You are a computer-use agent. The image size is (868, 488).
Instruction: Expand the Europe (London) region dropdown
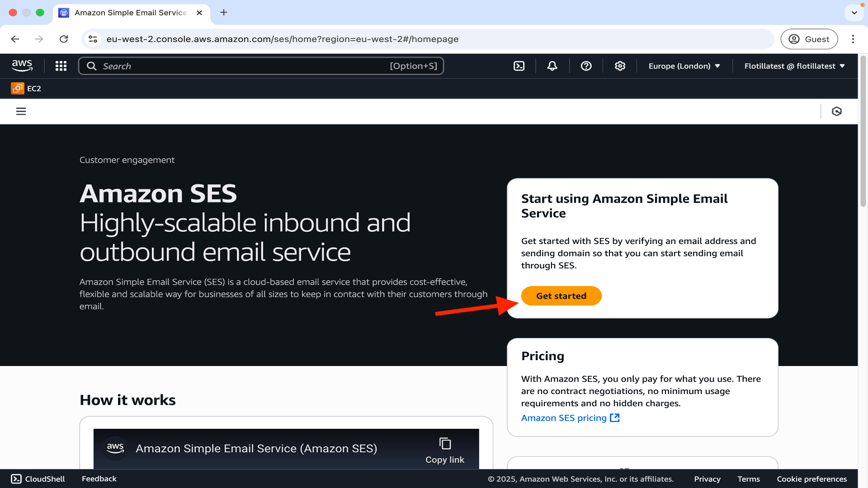coord(684,66)
